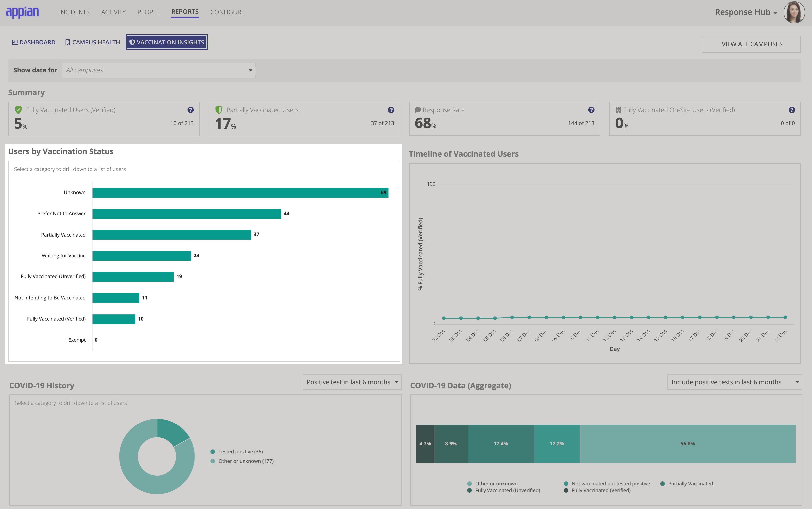Viewport: 812px width, 509px height.
Task: Open help for Partially Vaccinated Users card
Action: tap(391, 110)
